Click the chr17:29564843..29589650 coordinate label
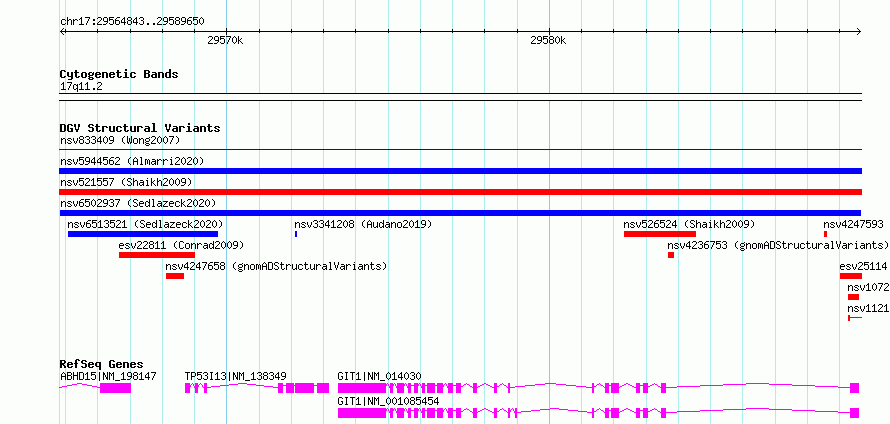 click(x=132, y=22)
